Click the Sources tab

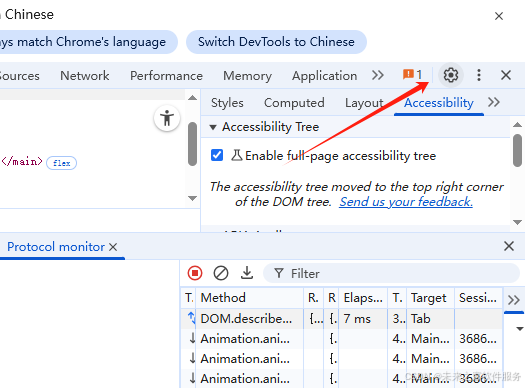pyautogui.click(x=20, y=76)
